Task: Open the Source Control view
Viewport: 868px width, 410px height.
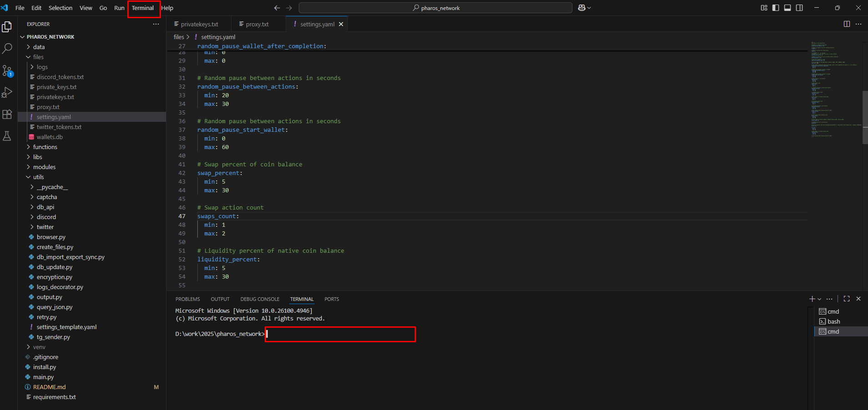Action: pos(7,70)
